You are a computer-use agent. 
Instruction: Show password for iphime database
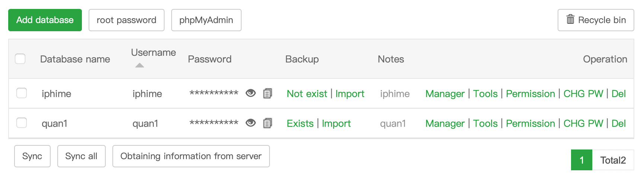(251, 93)
